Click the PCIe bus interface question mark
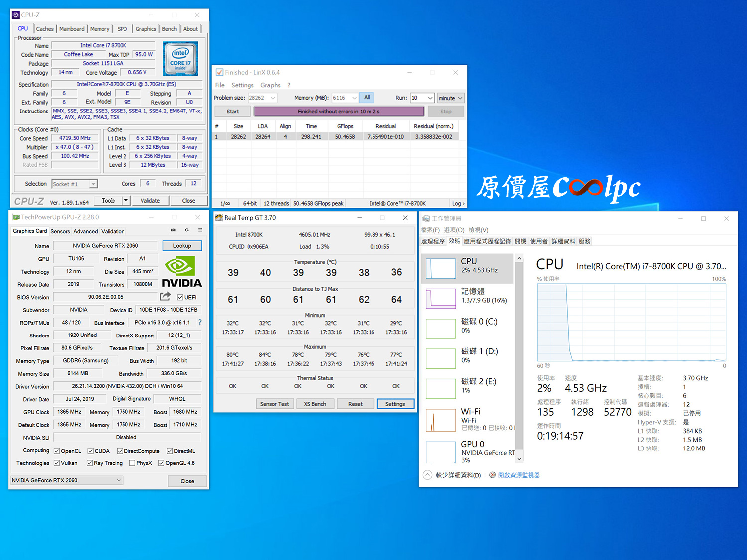Viewport: 747px width, 560px height. (x=200, y=323)
